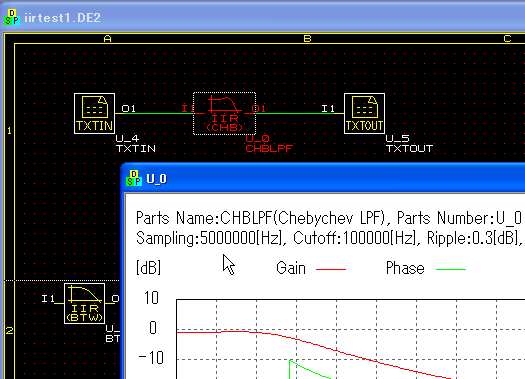Select the TXTIN block icon
Viewport: 525px width, 379px height.
point(94,113)
